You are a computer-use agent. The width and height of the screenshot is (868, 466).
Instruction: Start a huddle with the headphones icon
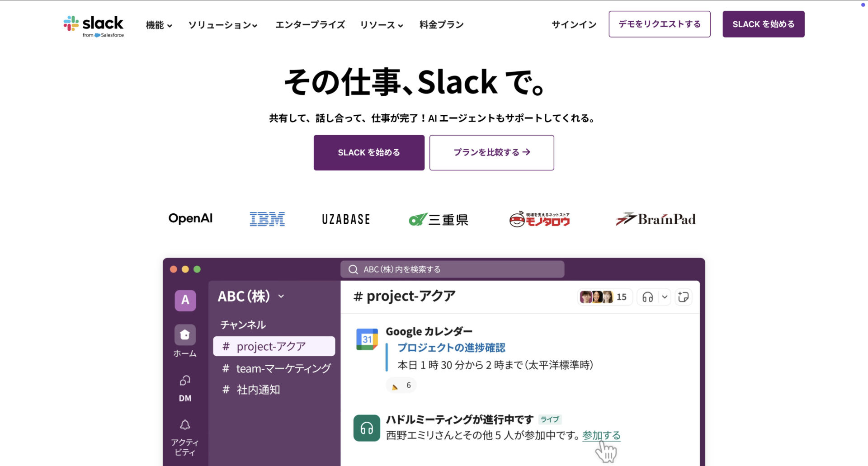[x=647, y=297]
